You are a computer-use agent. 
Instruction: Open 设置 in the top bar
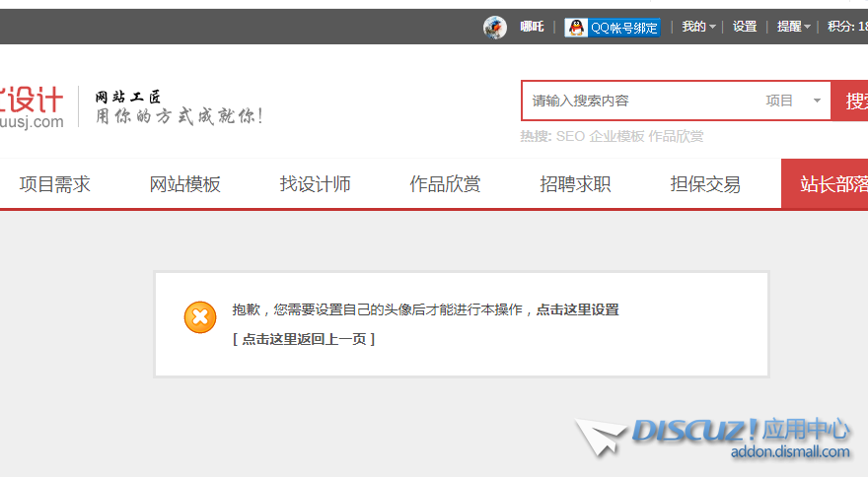tap(745, 27)
